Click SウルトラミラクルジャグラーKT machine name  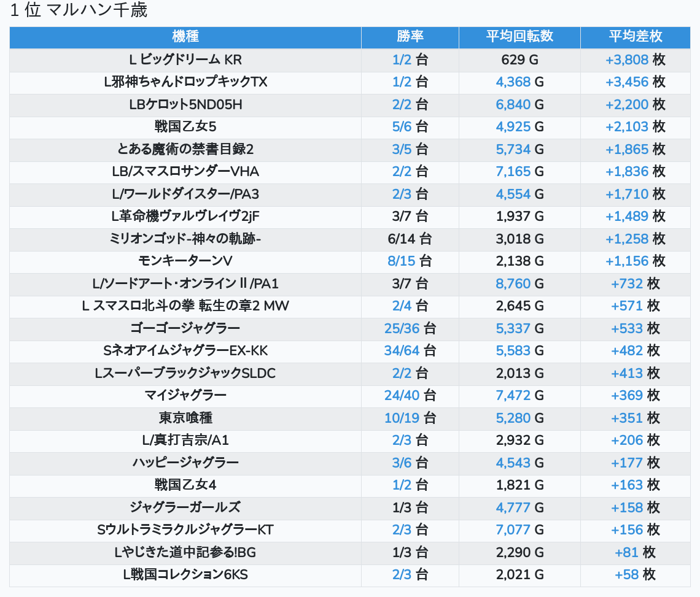(x=185, y=530)
